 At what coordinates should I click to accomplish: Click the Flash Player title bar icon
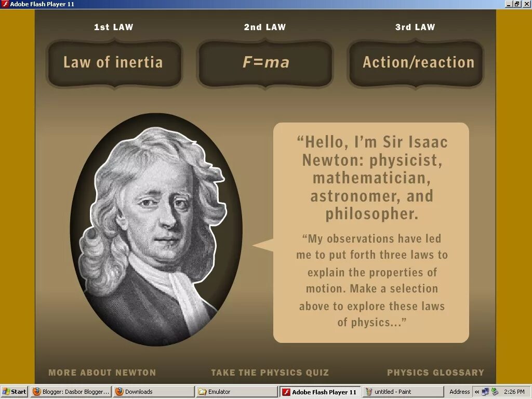[x=5, y=4]
